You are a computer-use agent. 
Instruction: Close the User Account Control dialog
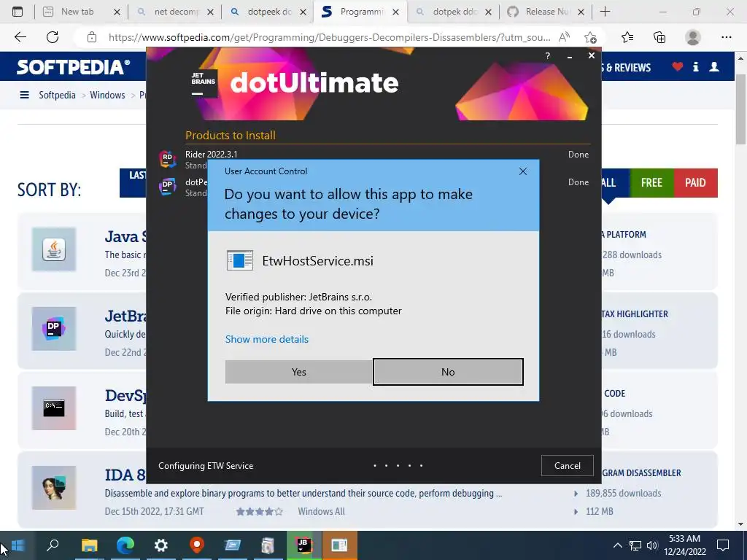click(522, 171)
